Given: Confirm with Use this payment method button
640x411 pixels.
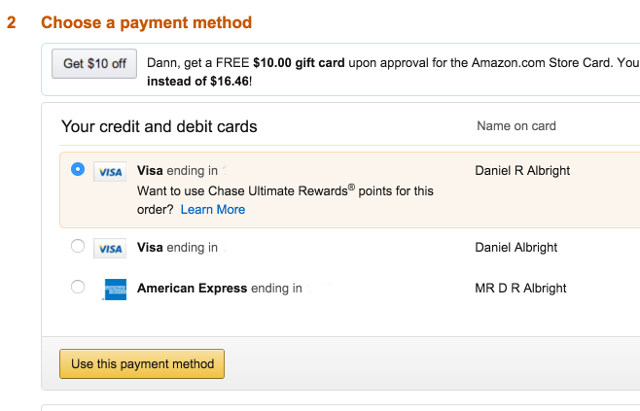Looking at the screenshot, I should (142, 364).
